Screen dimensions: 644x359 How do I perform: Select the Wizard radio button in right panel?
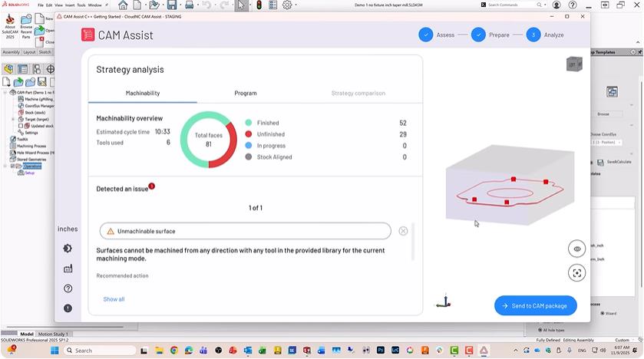(x=603, y=313)
